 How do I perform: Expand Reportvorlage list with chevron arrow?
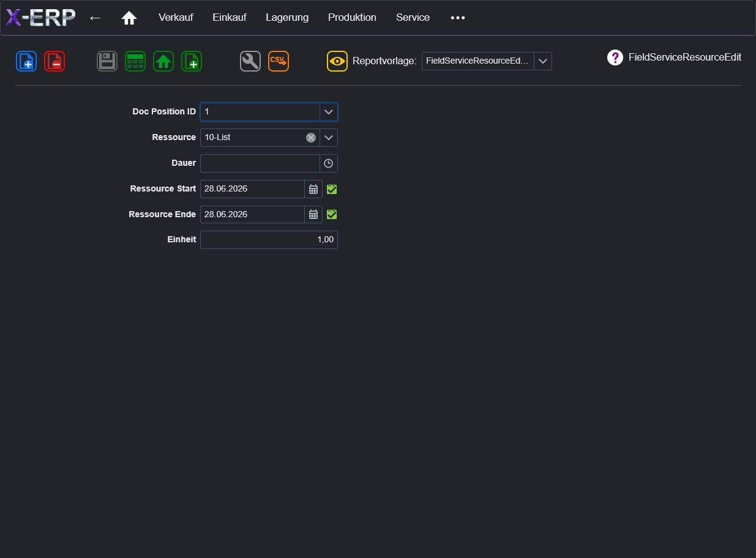click(543, 61)
